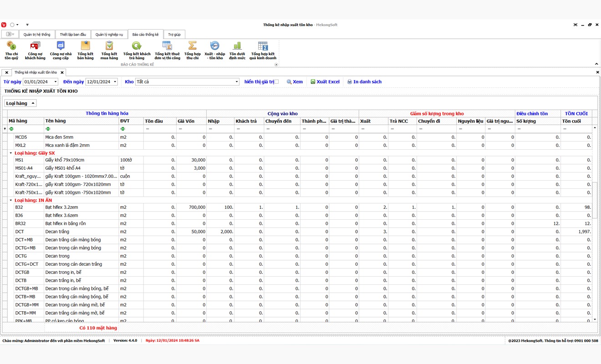Expand the Kho warehouse combo box
The image size is (601, 364).
tap(237, 82)
